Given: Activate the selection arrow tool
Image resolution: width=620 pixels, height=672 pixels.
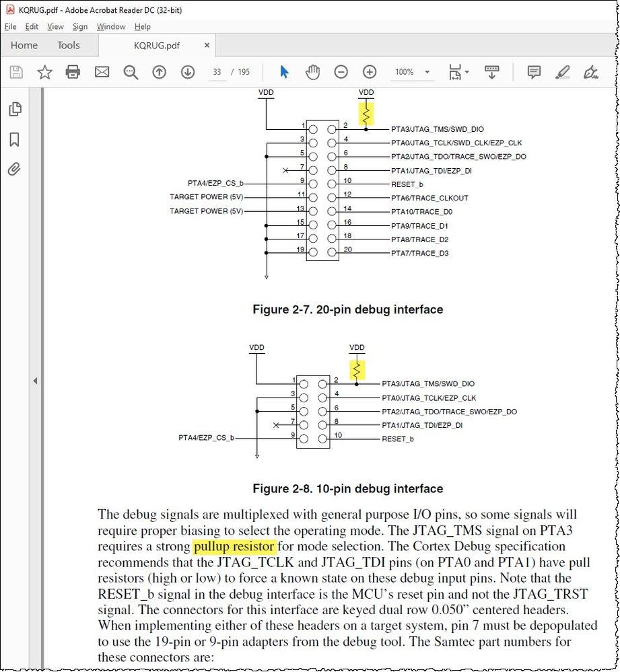Looking at the screenshot, I should [284, 72].
